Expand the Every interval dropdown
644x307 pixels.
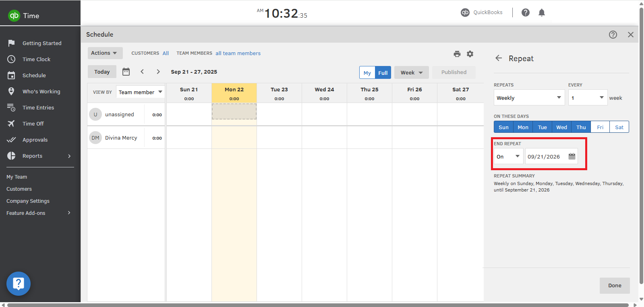(588, 98)
